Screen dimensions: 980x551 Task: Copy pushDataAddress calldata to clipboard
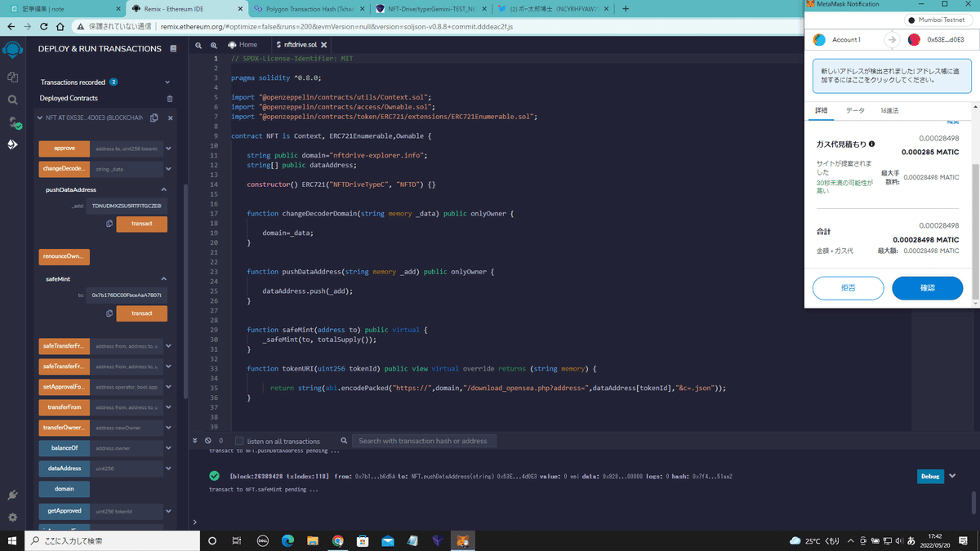[109, 224]
